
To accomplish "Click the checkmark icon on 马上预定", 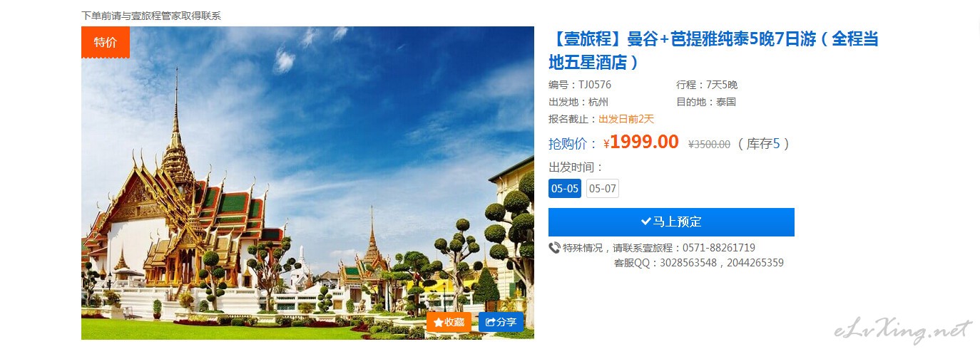I will point(645,222).
